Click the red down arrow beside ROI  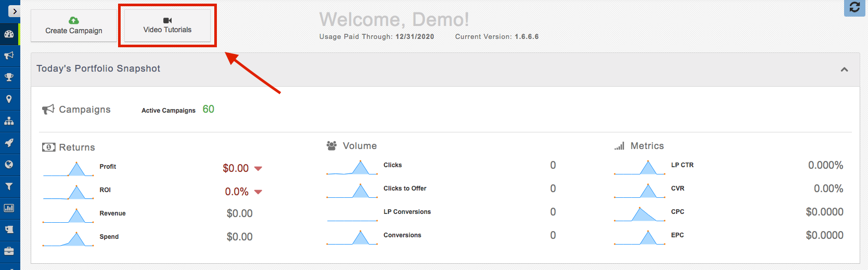(x=258, y=192)
